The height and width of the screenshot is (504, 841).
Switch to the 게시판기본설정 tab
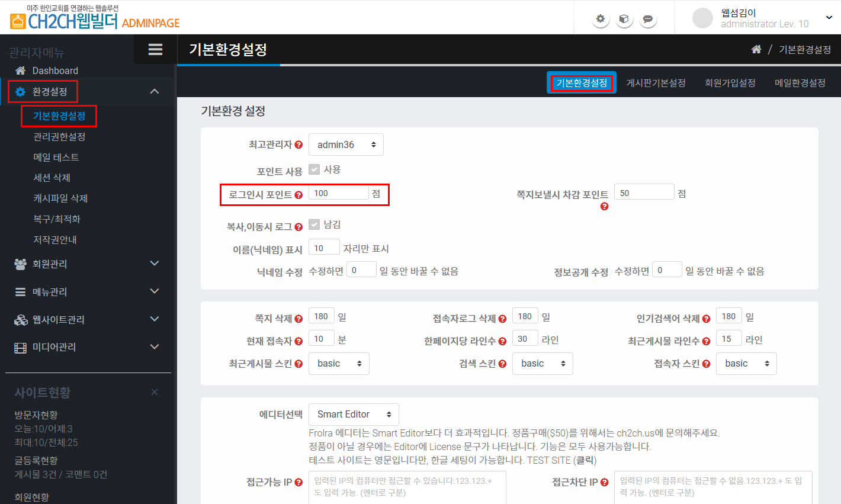[x=656, y=83]
